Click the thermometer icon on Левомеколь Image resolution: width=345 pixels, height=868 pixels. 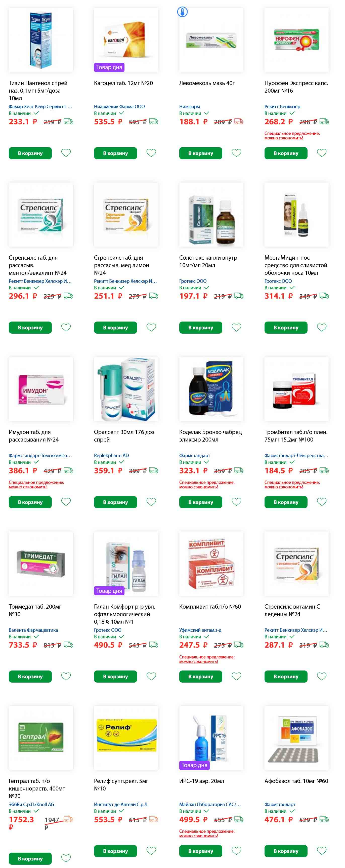click(x=182, y=12)
